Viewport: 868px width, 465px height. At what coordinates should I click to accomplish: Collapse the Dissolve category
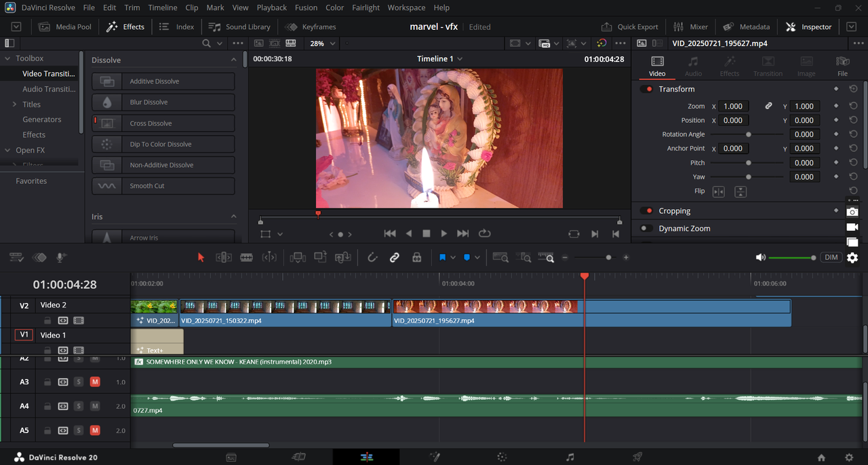(x=233, y=60)
